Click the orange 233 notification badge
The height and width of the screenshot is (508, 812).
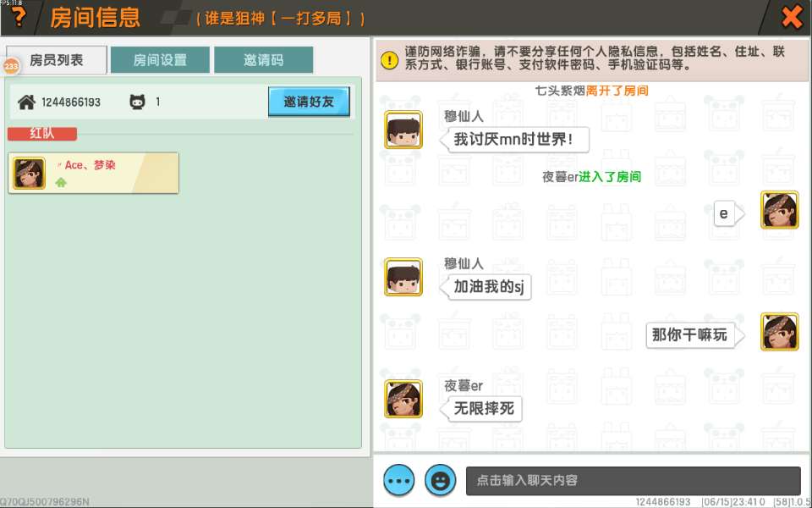tap(11, 66)
